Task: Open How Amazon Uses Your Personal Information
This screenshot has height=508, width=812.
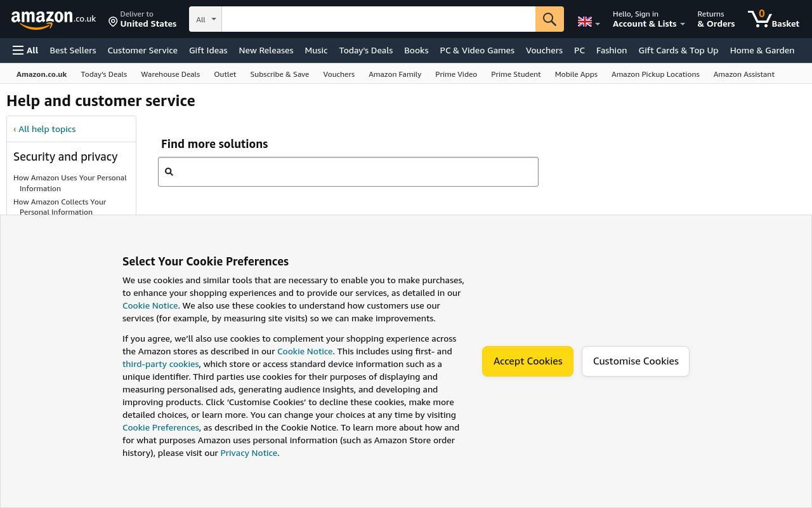Action: click(x=70, y=183)
